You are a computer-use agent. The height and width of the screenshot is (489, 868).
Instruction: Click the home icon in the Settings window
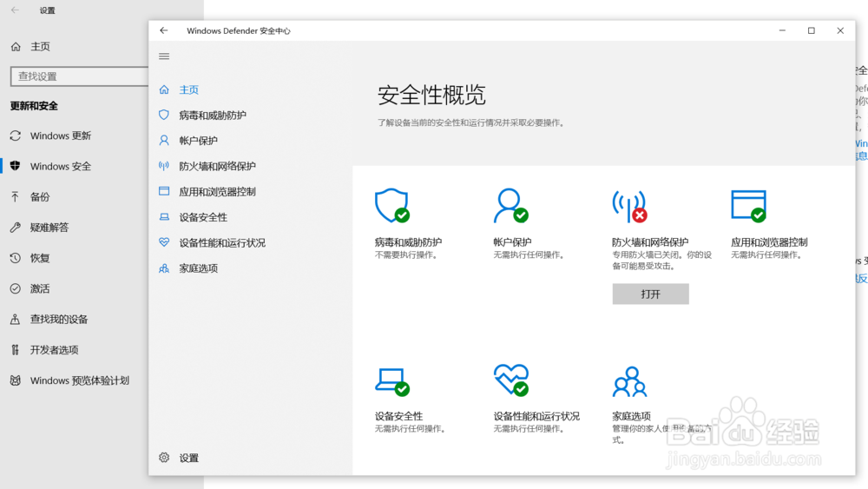click(x=16, y=47)
